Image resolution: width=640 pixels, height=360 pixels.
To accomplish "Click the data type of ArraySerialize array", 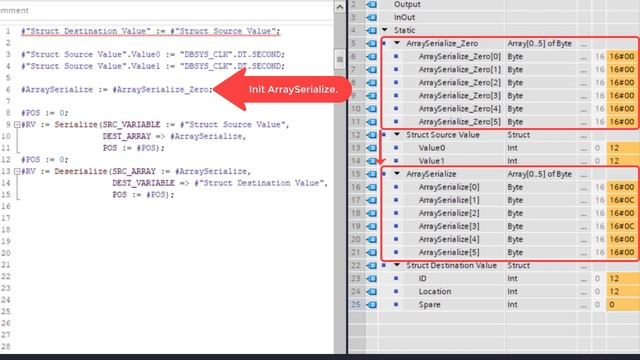I will point(539,174).
